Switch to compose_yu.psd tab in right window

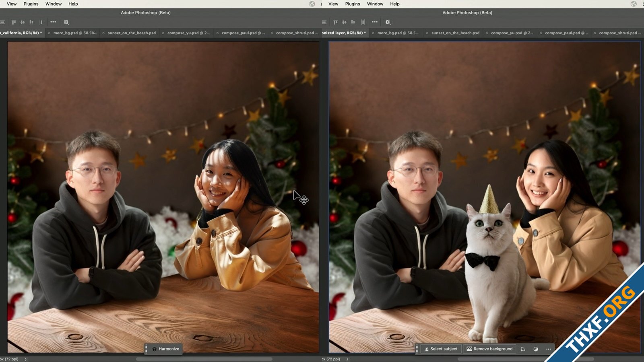coord(512,33)
